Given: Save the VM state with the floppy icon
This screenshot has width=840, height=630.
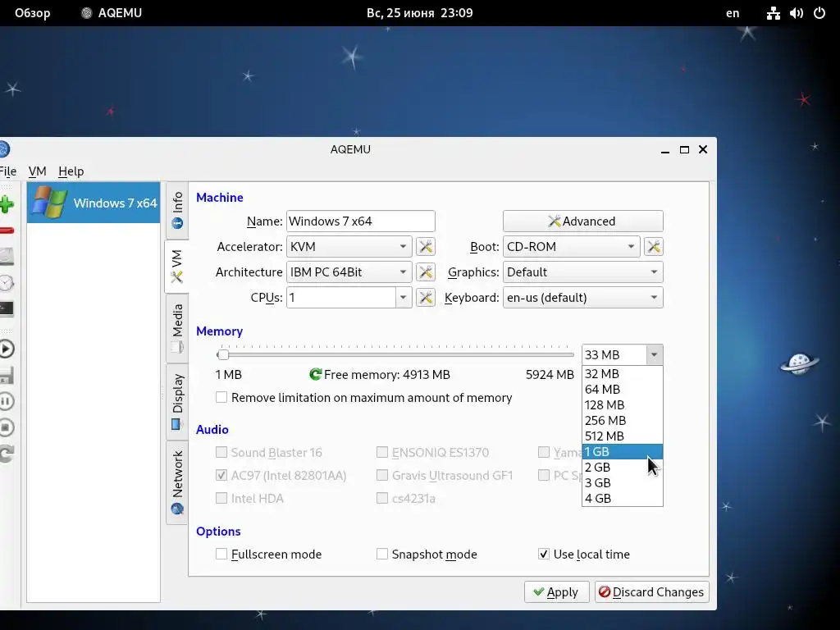Looking at the screenshot, I should 7,375.
